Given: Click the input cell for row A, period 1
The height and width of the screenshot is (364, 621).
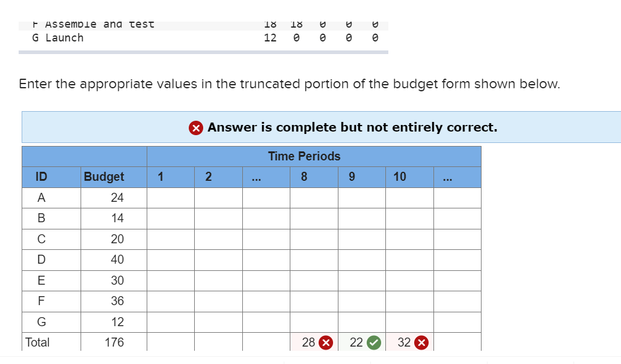Looking at the screenshot, I should tap(170, 198).
